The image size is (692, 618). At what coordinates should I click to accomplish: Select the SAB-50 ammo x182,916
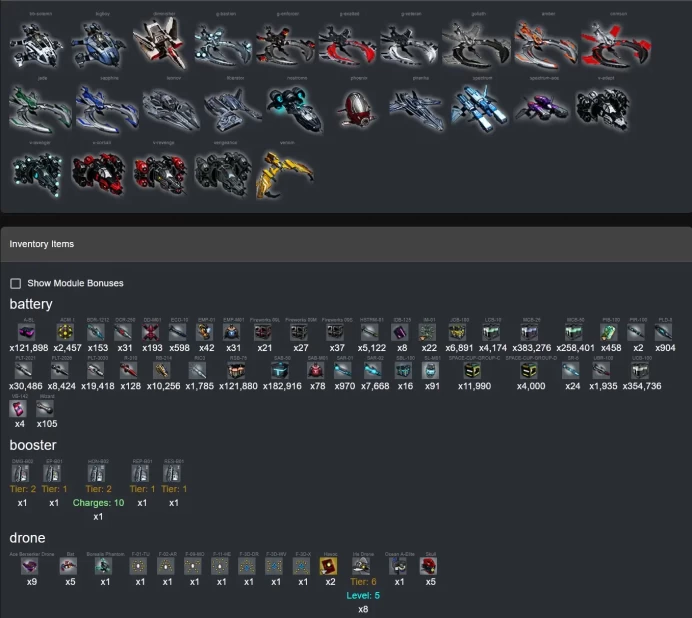pos(280,370)
